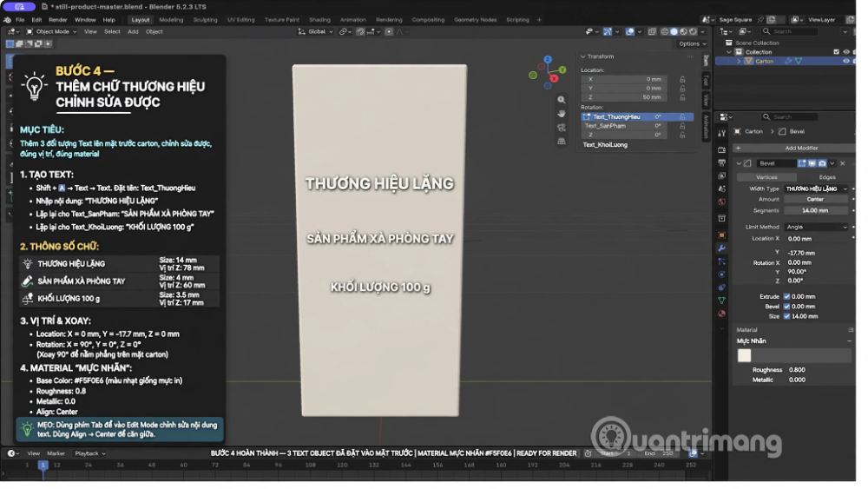Viewport: 868px width, 489px height.
Task: Open the View sidebar tab
Action: 706,100
